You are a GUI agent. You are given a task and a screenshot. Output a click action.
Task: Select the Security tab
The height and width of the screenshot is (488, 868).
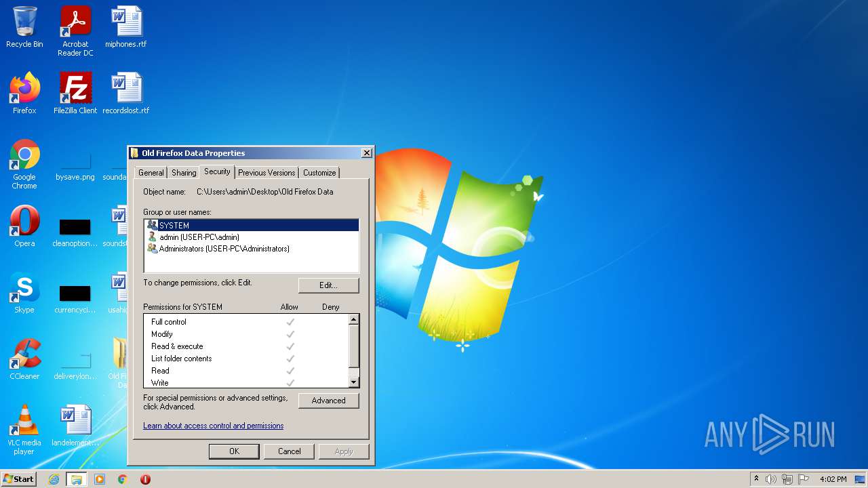(x=217, y=172)
